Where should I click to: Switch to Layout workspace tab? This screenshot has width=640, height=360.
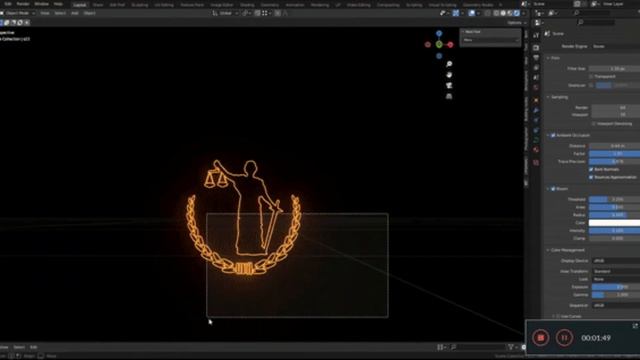tap(80, 5)
